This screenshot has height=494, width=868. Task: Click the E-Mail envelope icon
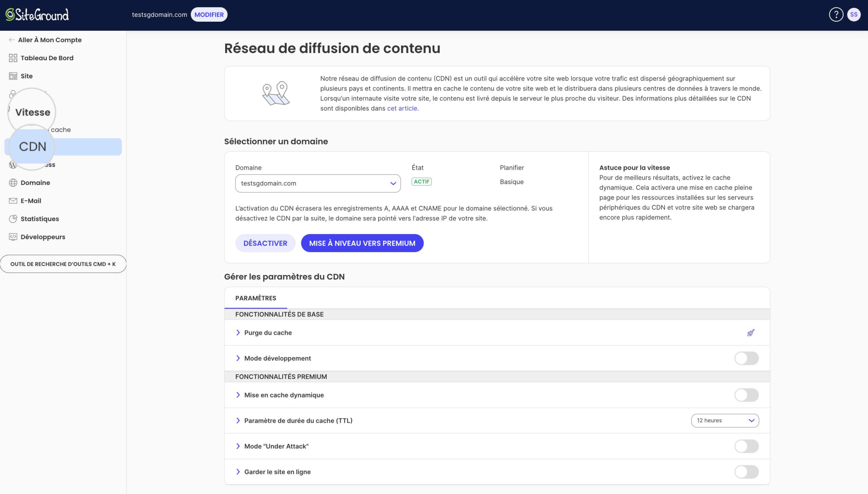click(x=13, y=201)
